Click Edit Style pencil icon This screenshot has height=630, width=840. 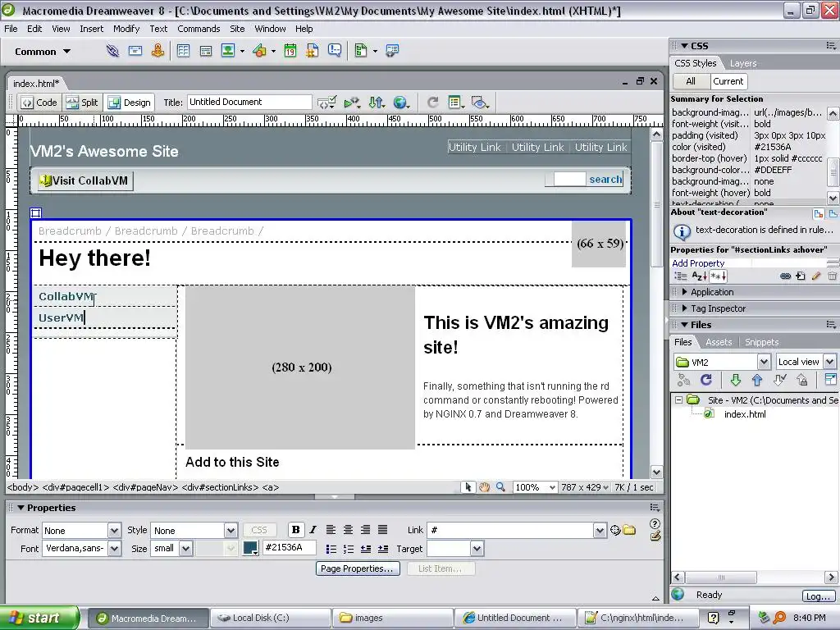click(x=816, y=276)
